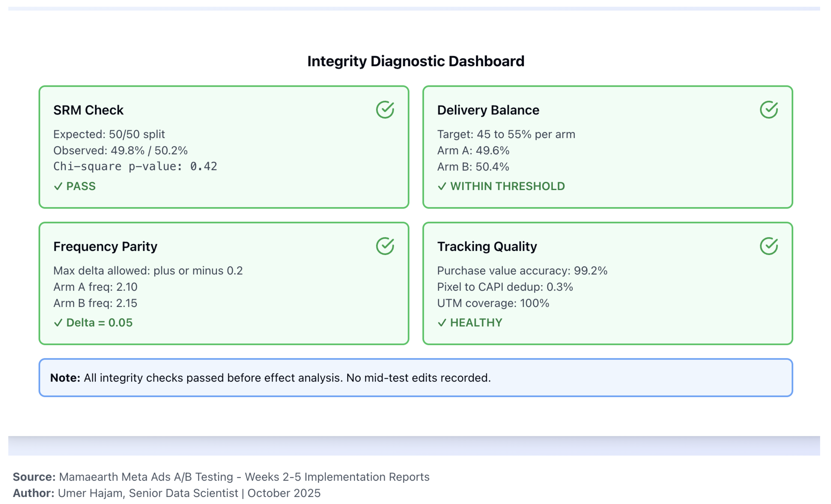The image size is (831, 504).
Task: Click the Tracking Quality circled checkmark icon
Action: pos(769,246)
